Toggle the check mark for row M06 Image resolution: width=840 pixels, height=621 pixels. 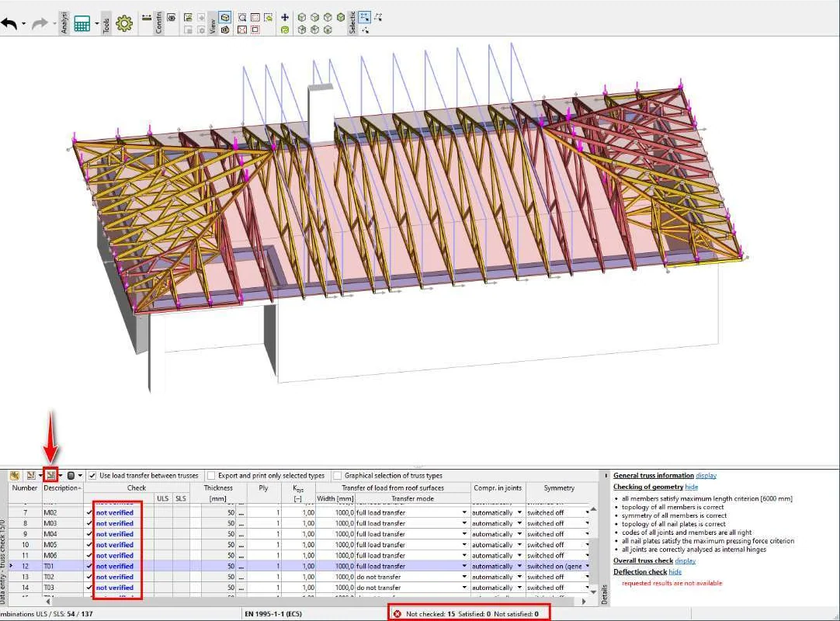[89, 556]
